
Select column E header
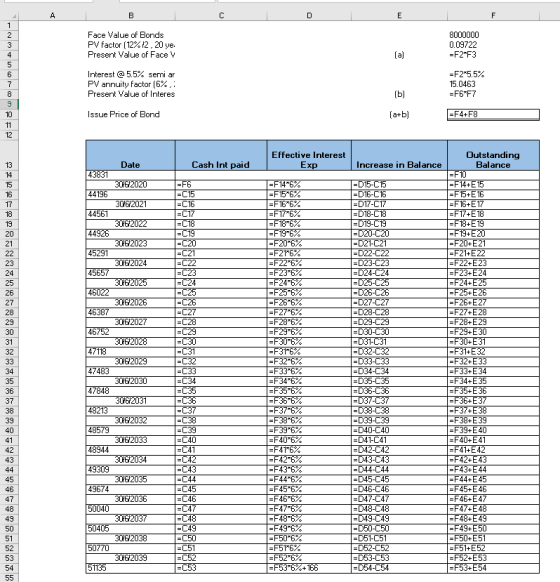(399, 16)
